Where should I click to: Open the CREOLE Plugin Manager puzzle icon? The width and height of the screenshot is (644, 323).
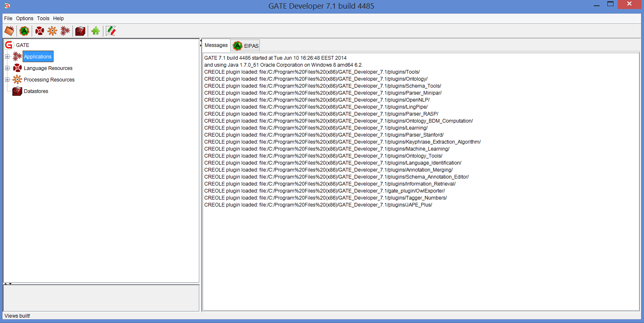point(96,31)
